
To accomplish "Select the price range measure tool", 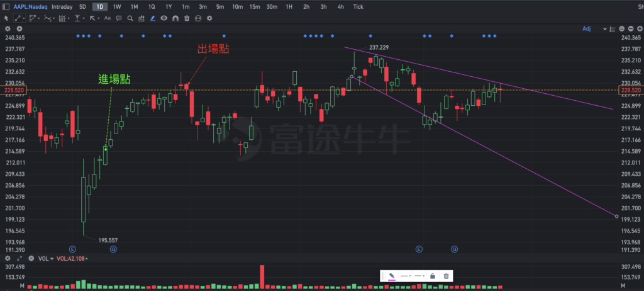I will [x=77, y=18].
